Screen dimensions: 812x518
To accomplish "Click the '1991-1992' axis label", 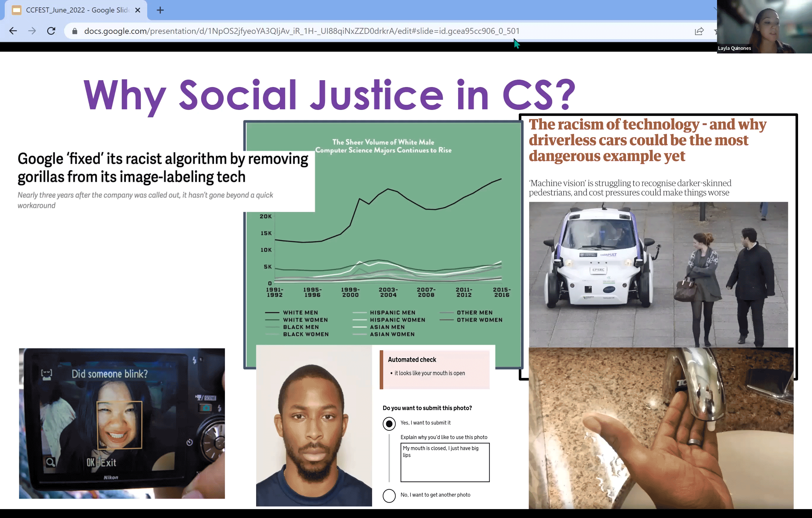I will pyautogui.click(x=275, y=292).
